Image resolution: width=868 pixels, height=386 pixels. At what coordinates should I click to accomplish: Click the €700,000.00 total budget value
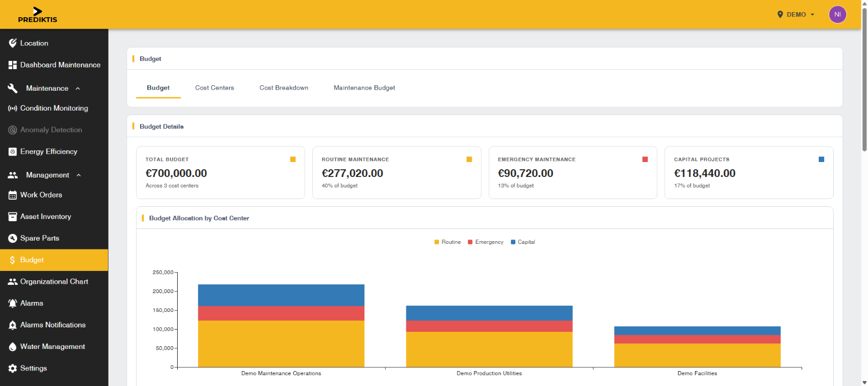176,173
